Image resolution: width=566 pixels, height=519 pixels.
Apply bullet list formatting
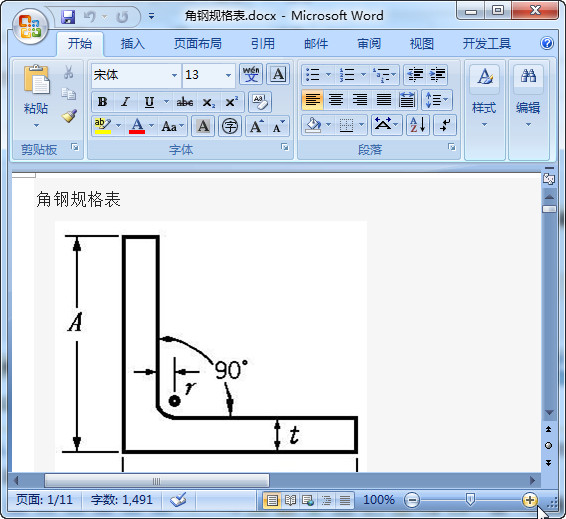tap(313, 75)
